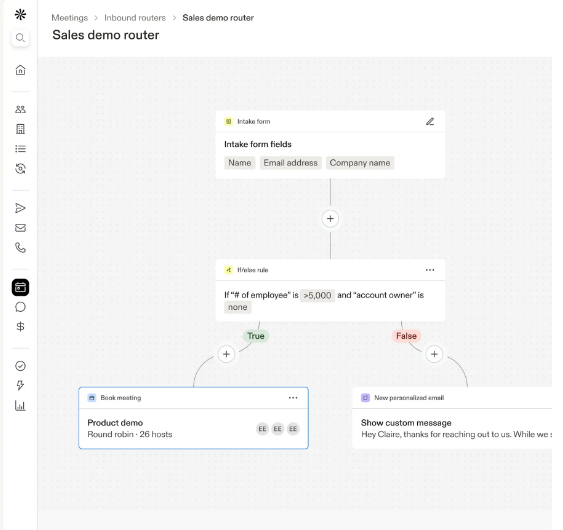
Task: Click the none condition value
Action: point(238,307)
